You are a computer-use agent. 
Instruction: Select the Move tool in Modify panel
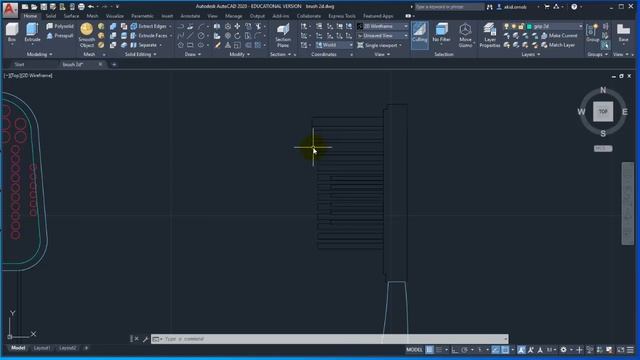pos(237,27)
